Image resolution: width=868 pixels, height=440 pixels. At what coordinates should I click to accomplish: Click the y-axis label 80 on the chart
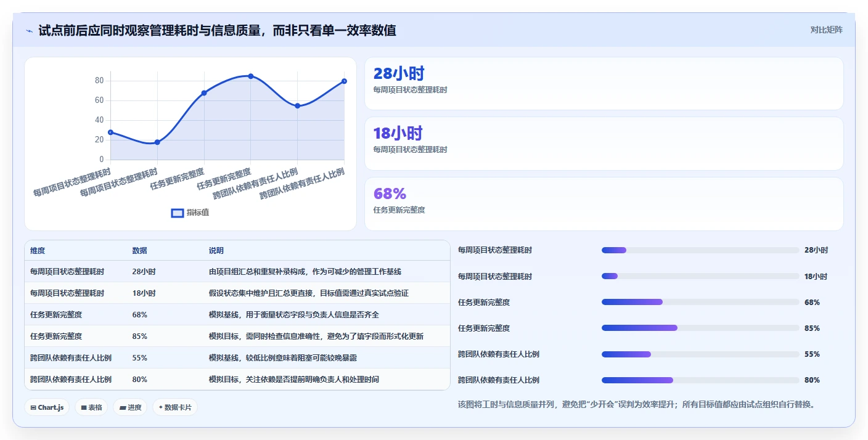99,81
